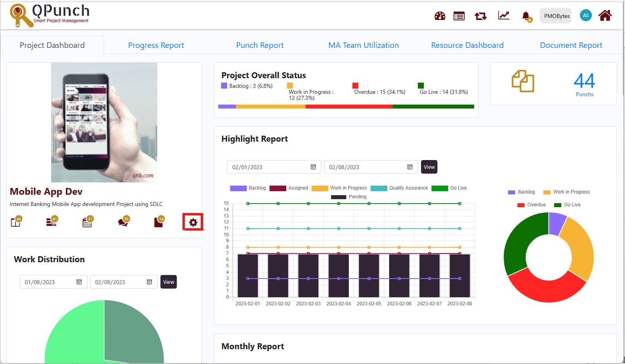Open the documents icon with badge 14
The width and height of the screenshot is (625, 364).
click(x=159, y=222)
